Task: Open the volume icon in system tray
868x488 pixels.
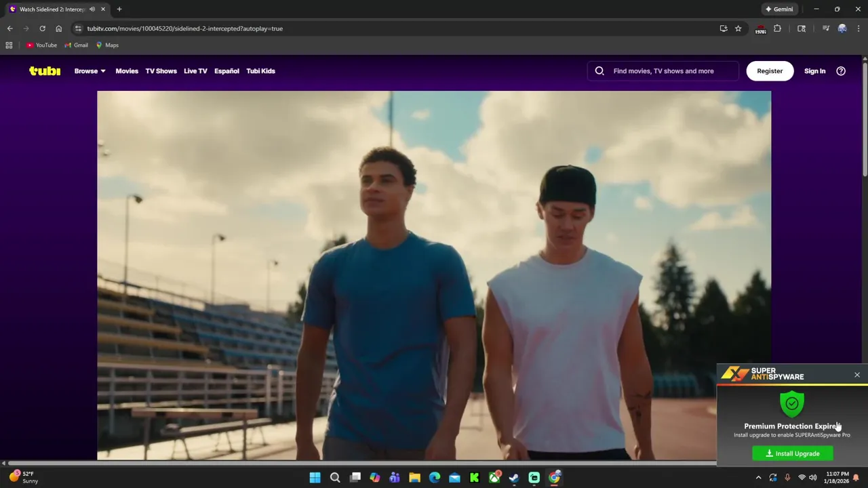Action: (x=812, y=477)
